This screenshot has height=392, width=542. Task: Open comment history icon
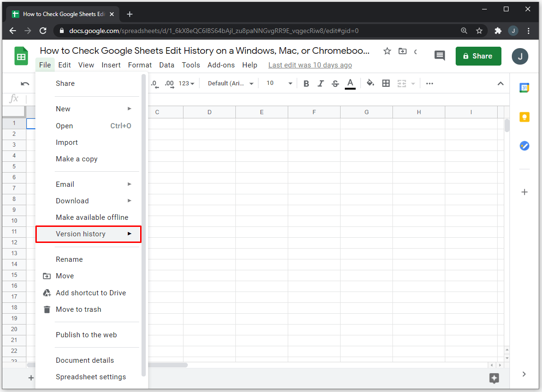coord(439,56)
